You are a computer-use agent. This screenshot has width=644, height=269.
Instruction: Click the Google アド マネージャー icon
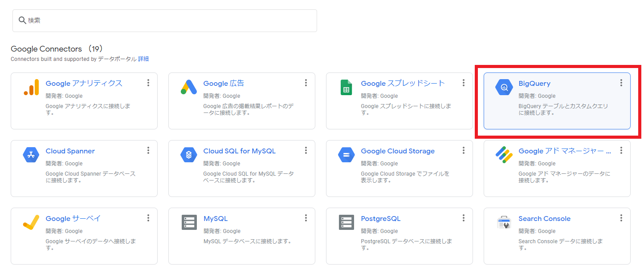pyautogui.click(x=504, y=155)
